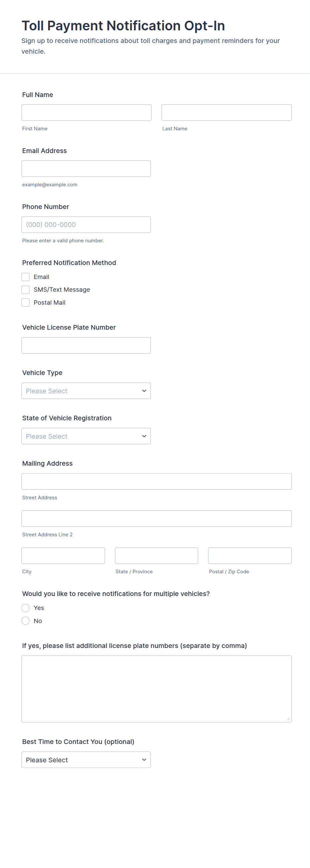The width and height of the screenshot is (310, 868).
Task: Focus the Email Address text box
Action: click(86, 168)
